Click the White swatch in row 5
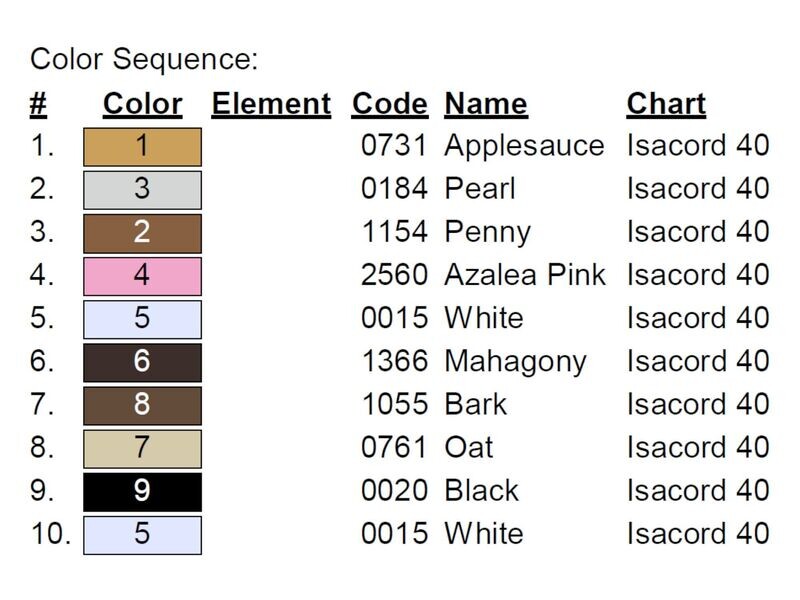This screenshot has width=800, height=600. pos(142,319)
